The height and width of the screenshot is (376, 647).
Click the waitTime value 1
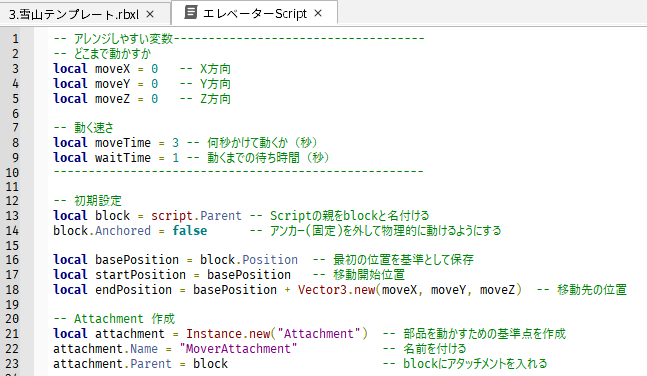tap(175, 158)
